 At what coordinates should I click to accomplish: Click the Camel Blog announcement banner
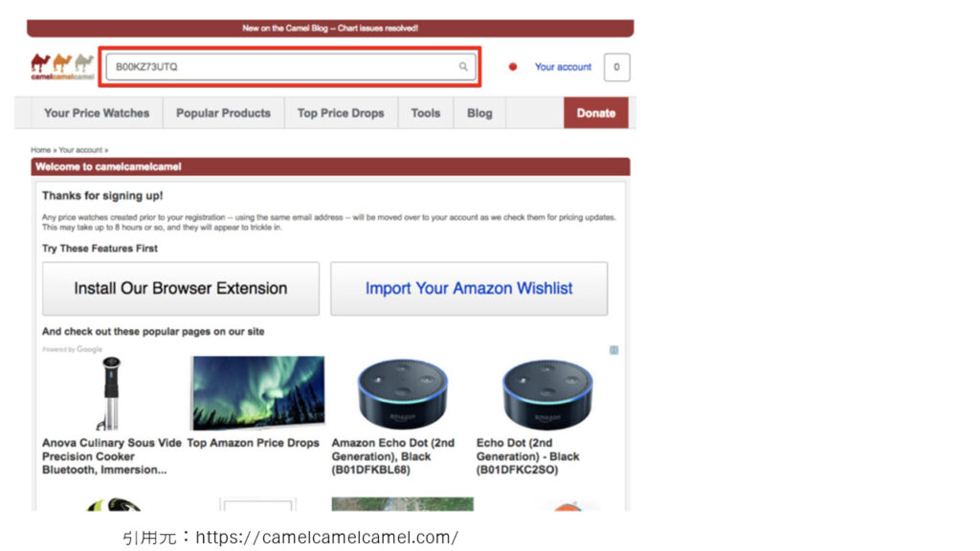330,28
